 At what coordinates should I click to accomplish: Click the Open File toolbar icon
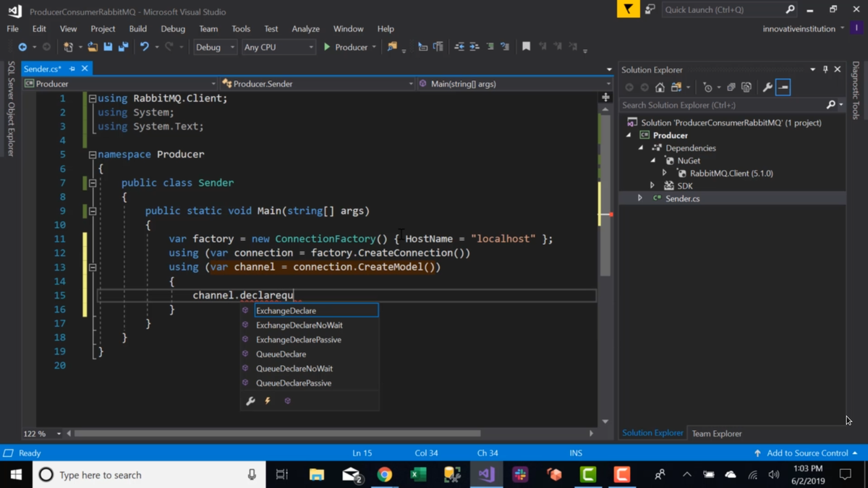[93, 47]
